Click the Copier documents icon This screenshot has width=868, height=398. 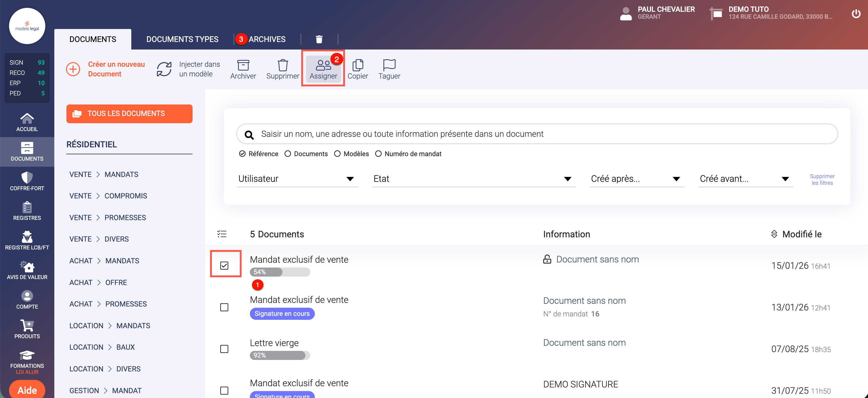358,65
